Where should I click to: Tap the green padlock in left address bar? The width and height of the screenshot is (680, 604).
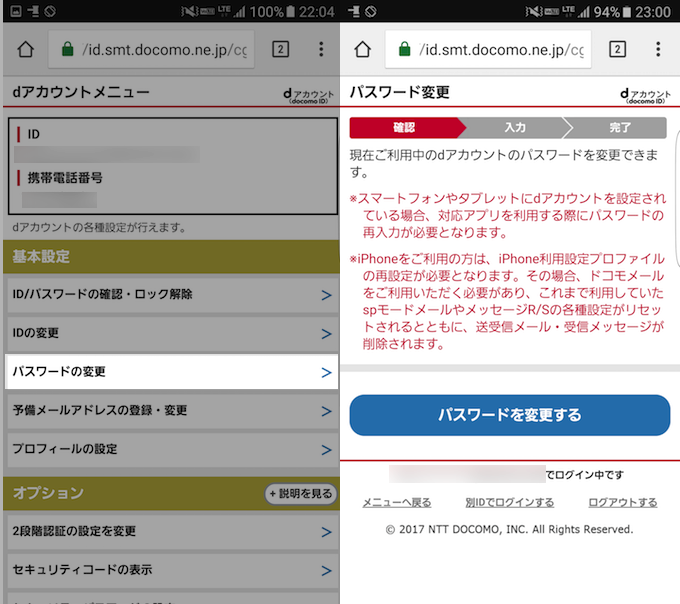(x=67, y=50)
